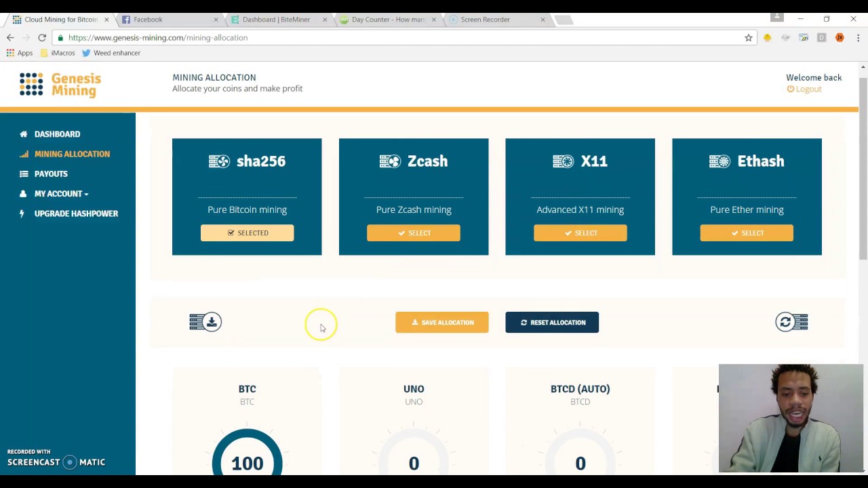Click the orange round extension icon
The width and height of the screenshot is (868, 488).
coord(840,38)
